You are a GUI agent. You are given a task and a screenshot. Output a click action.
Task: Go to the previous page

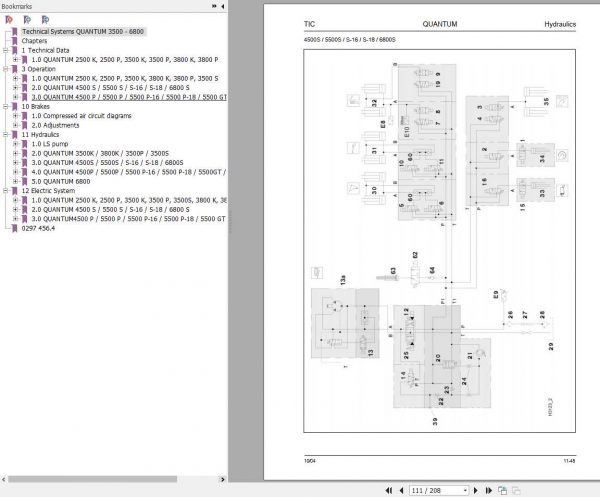pos(401,490)
